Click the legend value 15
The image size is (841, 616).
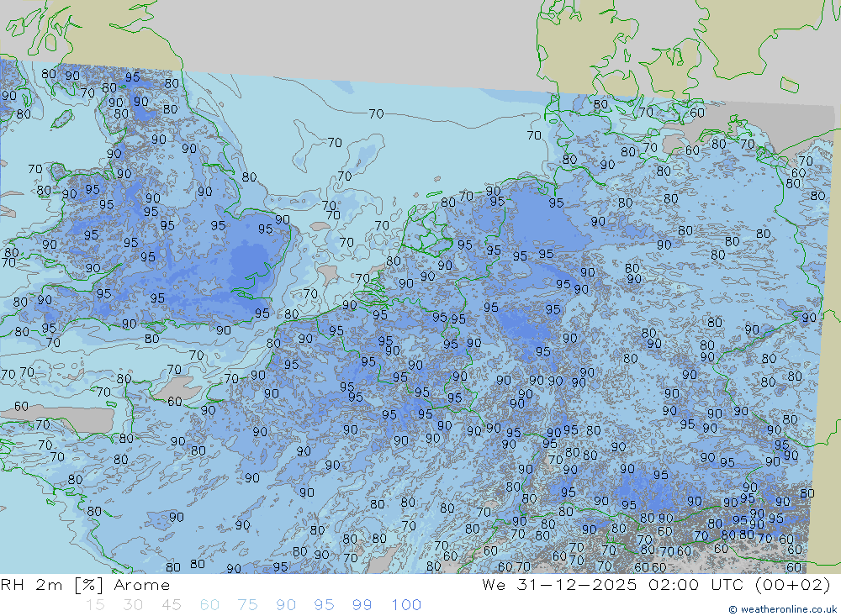tap(95, 605)
